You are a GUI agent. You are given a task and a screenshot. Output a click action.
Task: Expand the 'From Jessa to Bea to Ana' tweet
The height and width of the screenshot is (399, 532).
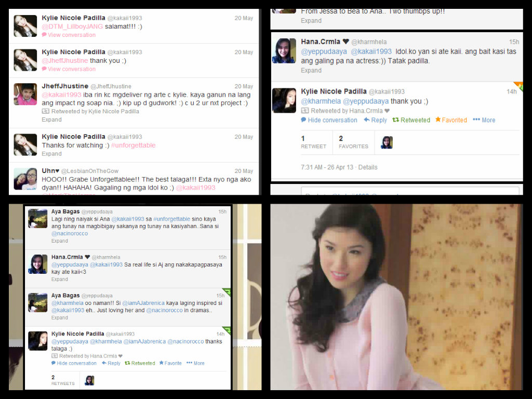[x=311, y=21]
